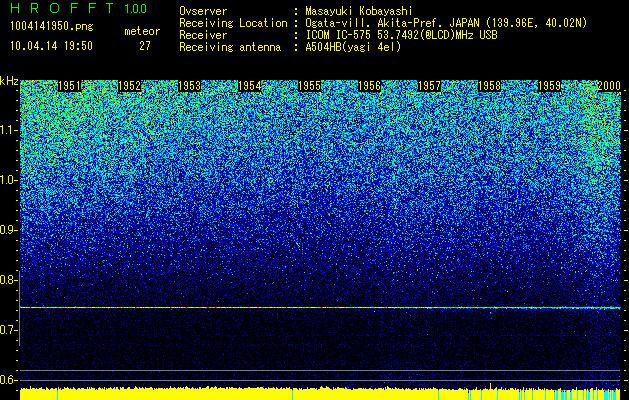Click the ICOM IC-575 53.7492 MHz receiver text
629x400 pixels.
point(401,35)
